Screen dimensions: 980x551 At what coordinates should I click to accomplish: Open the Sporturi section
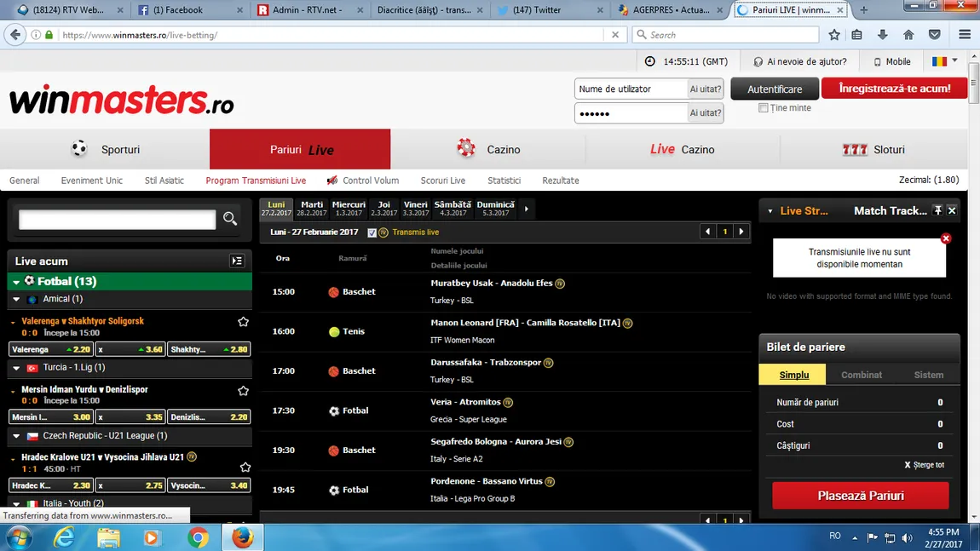105,149
